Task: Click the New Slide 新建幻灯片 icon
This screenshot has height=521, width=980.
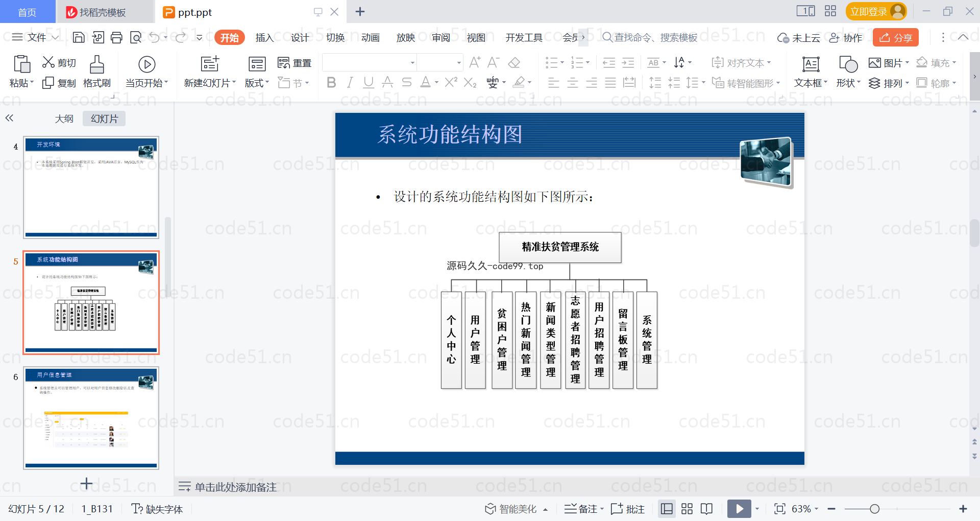Action: click(210, 64)
